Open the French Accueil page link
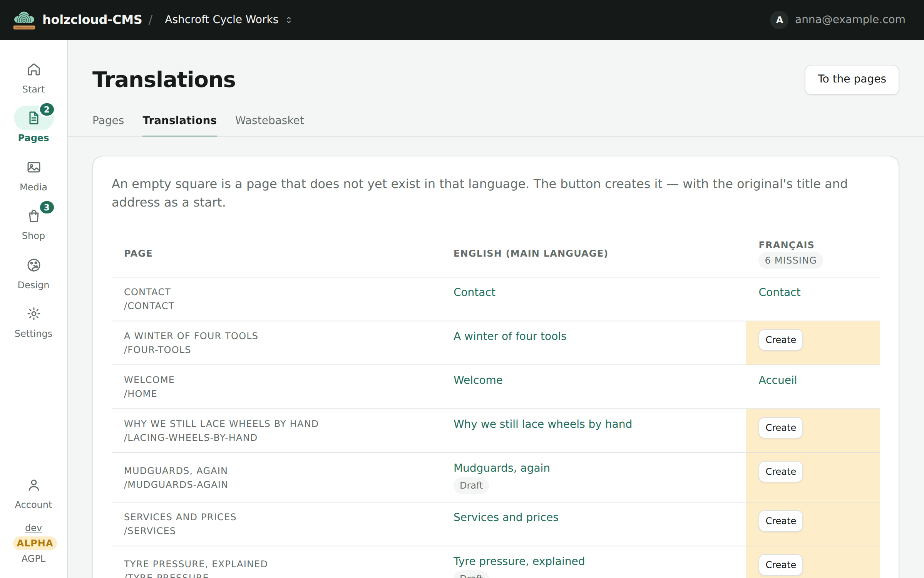Screen dimensions: 924x578 coord(777,380)
